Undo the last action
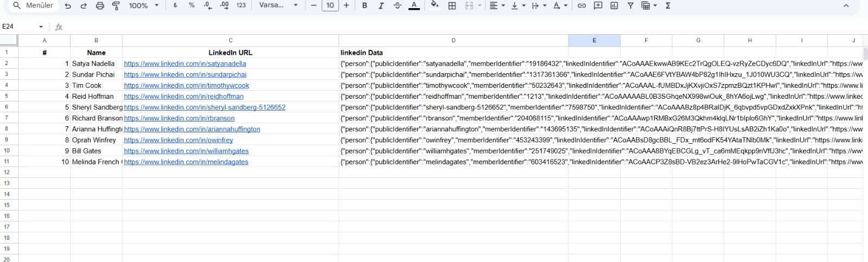The image size is (868, 262). click(68, 5)
